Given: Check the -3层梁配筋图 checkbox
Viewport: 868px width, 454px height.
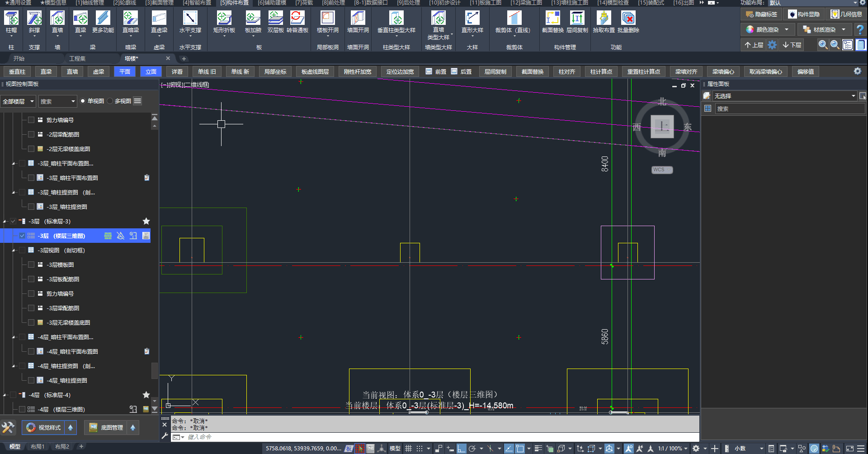Looking at the screenshot, I should 31,308.
